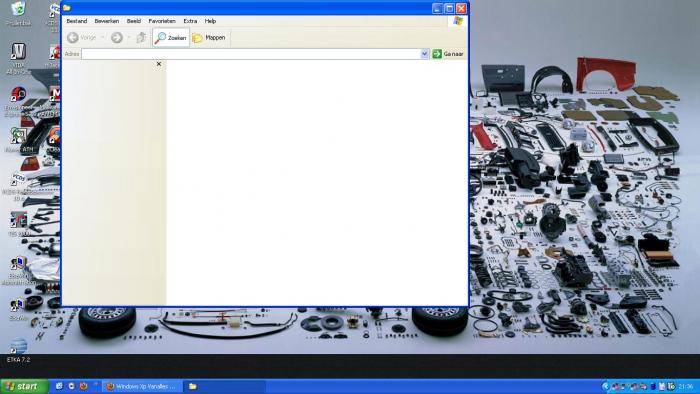This screenshot has height=394, width=700.
Task: Open the Help menu
Action: pyautogui.click(x=210, y=21)
